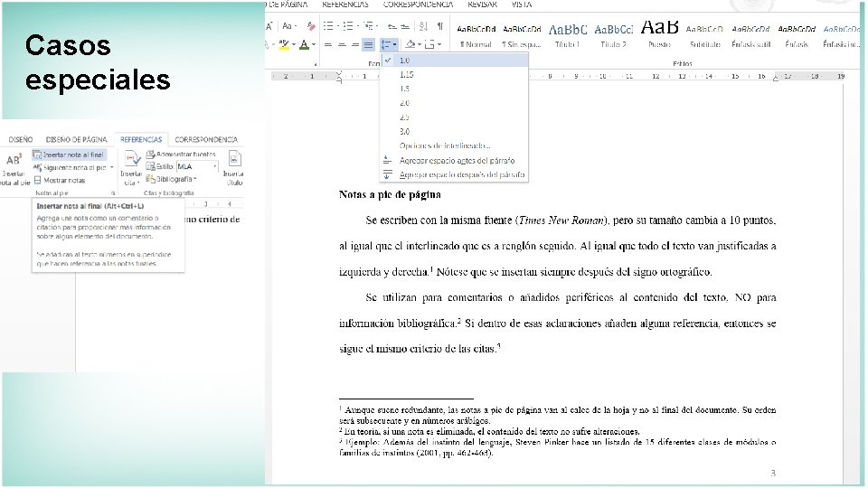Screen dimensions: 868x488
Task: Click the numbered list icon
Action: [348, 26]
